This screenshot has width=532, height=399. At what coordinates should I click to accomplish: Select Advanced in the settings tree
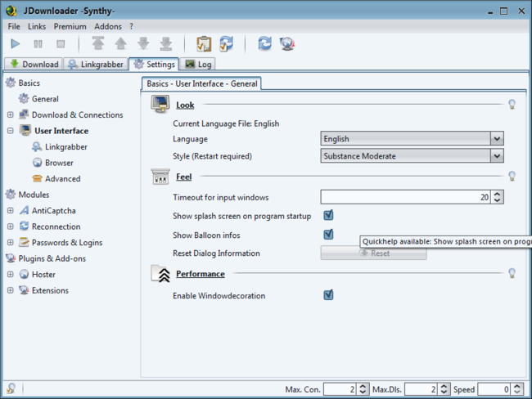(56, 179)
